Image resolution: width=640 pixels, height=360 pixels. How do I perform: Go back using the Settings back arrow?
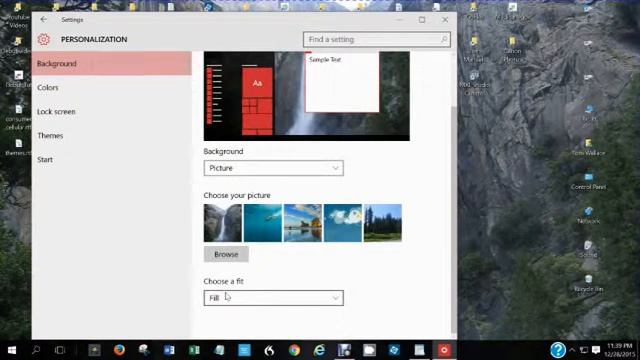(44, 20)
